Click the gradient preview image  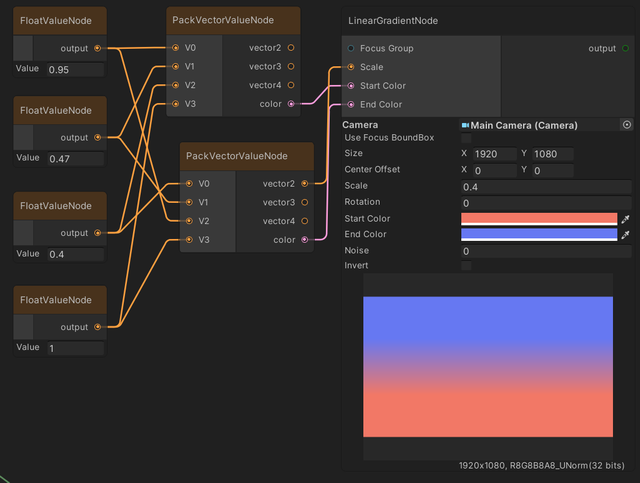(488, 366)
